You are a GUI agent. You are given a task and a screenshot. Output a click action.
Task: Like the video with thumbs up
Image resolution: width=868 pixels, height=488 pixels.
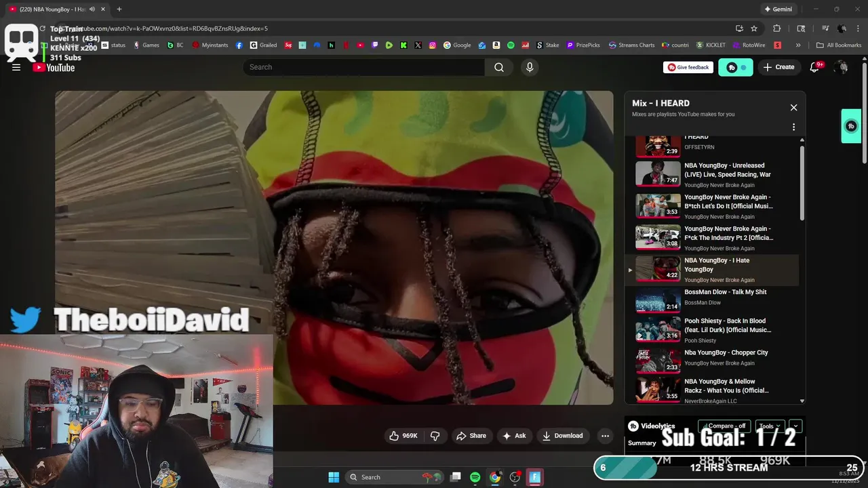pos(403,436)
